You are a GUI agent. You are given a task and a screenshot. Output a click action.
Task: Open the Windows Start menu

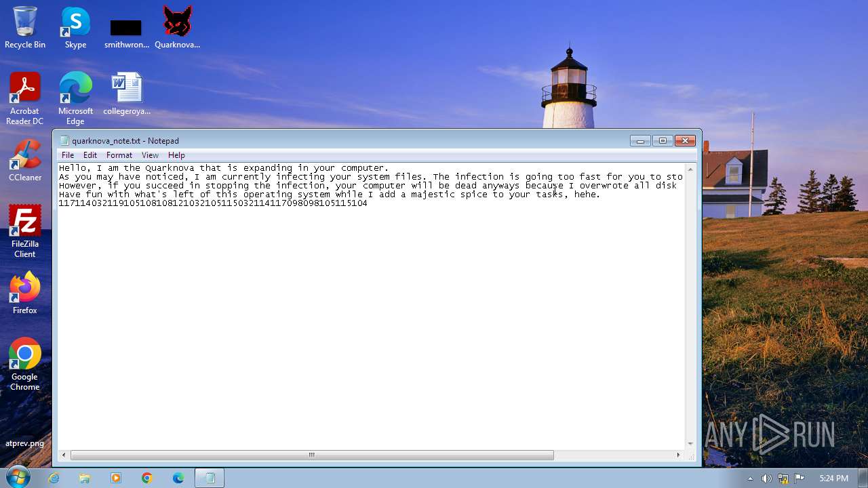pyautogui.click(x=18, y=477)
